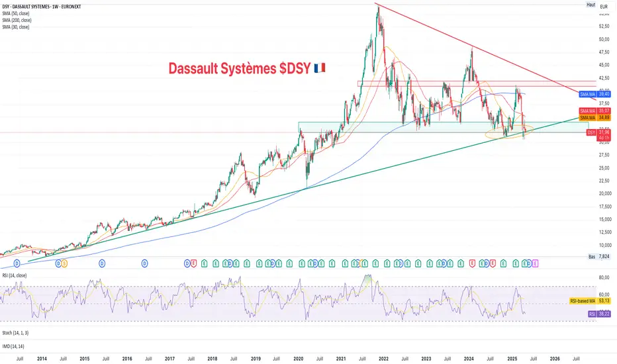
Task: Click the blue D marker beside the orange S marker
Action: pos(59,263)
